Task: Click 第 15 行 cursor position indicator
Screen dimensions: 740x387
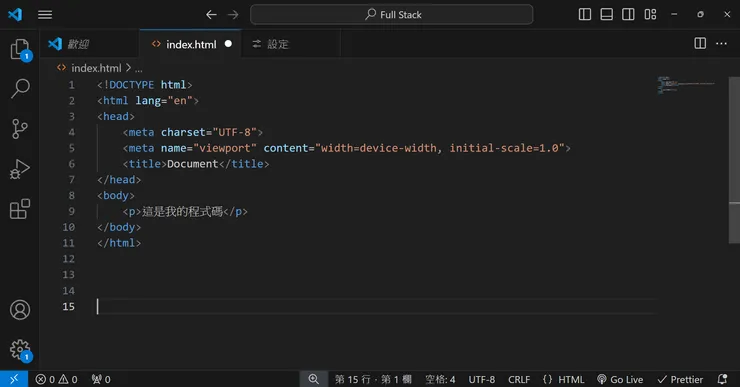Action: (373, 379)
